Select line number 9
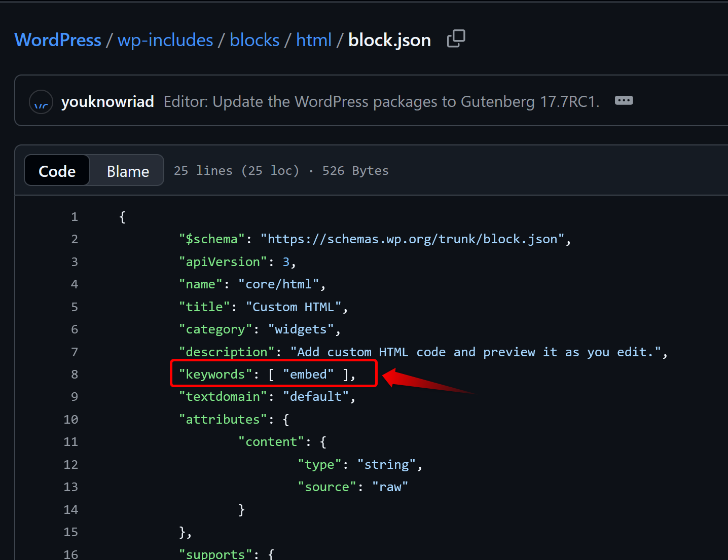 click(75, 397)
